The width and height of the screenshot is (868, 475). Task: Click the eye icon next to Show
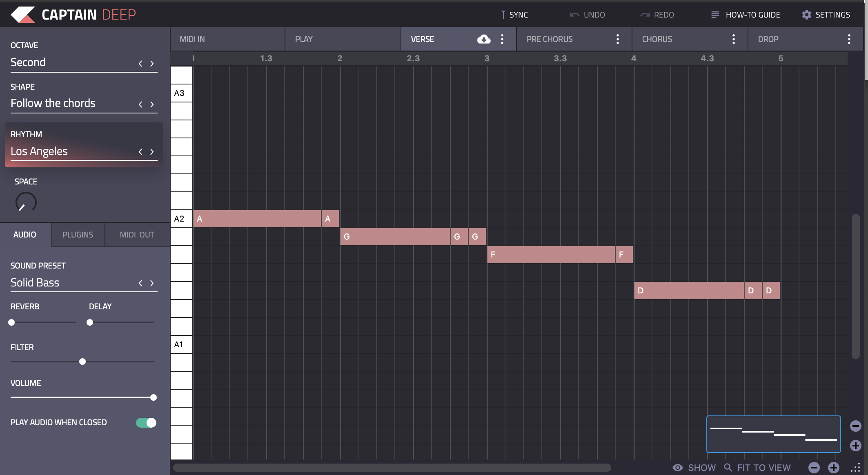click(678, 468)
